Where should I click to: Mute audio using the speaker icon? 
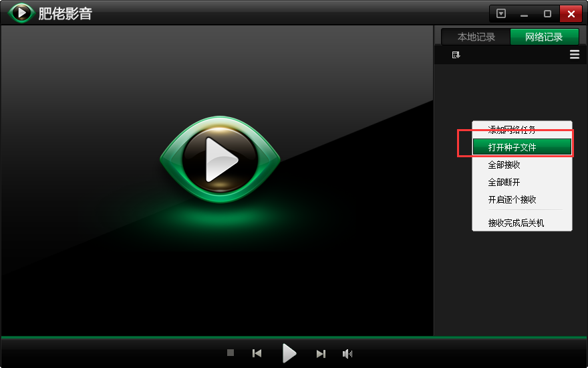[x=347, y=354]
